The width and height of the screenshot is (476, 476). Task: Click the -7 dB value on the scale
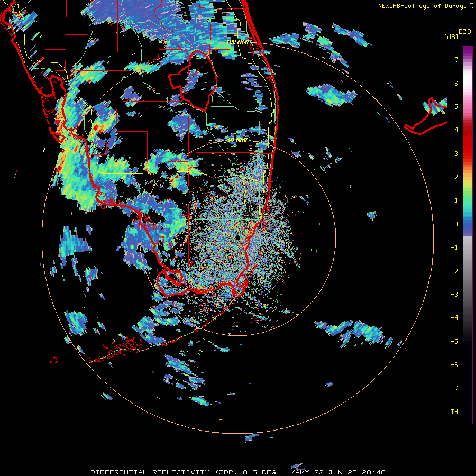click(454, 388)
